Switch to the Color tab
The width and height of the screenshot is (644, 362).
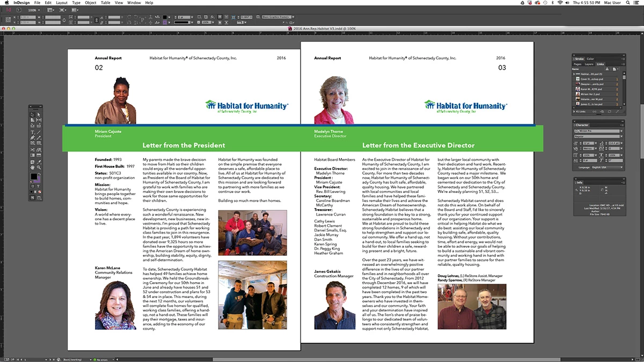click(590, 58)
